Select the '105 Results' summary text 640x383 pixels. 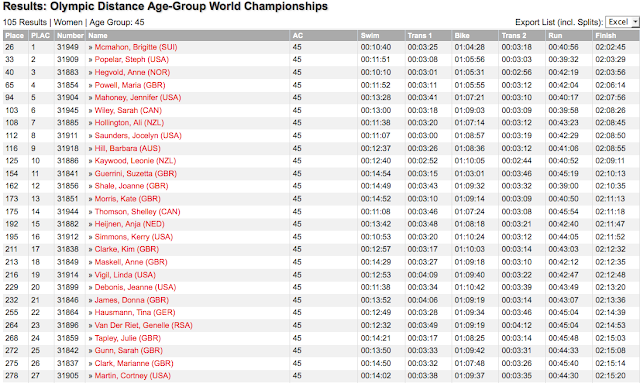pyautogui.click(x=24, y=22)
